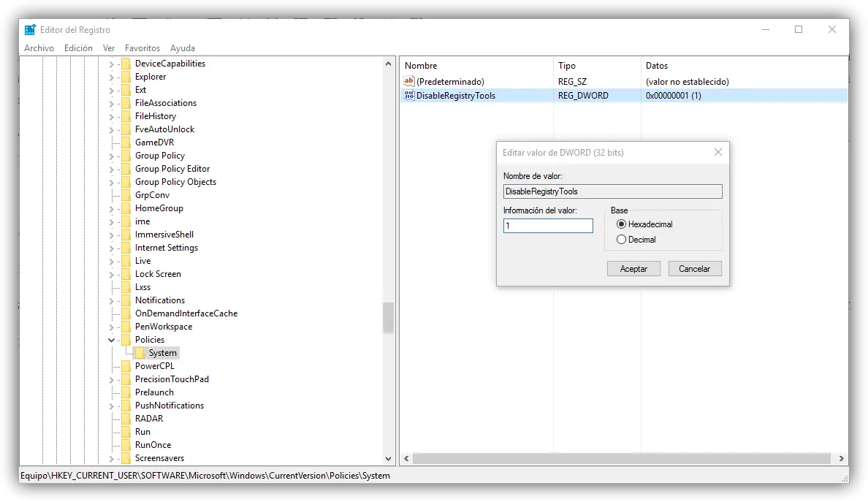Screen dimensions: 868x502
Task: Click the Policies folder icon
Action: tap(126, 340)
